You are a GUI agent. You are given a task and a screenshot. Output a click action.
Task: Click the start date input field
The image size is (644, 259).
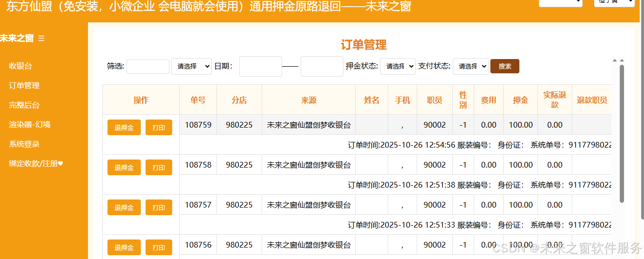pos(261,66)
